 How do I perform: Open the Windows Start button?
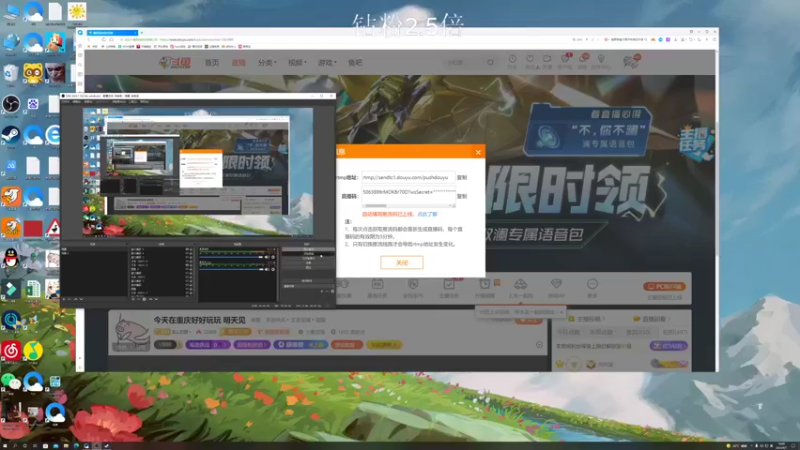pyautogui.click(x=4, y=446)
